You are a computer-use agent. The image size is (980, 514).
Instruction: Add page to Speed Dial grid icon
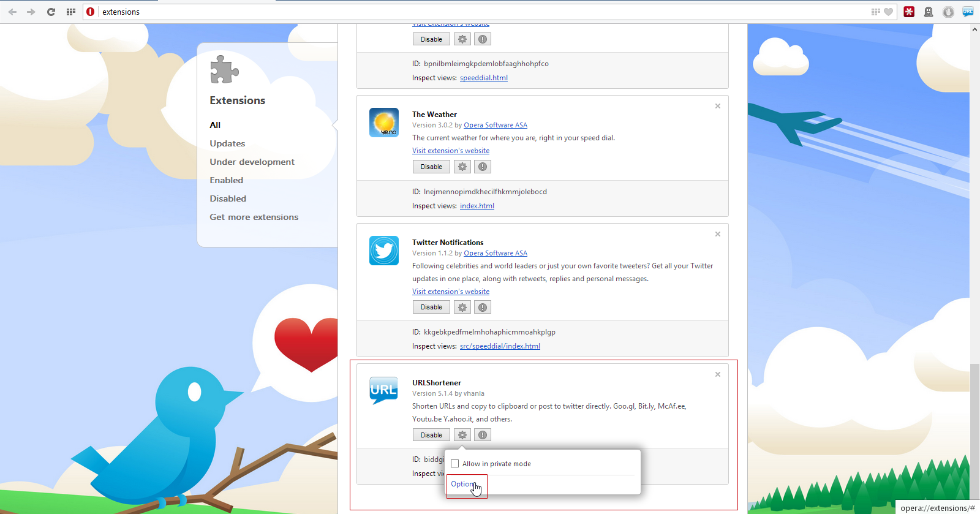pyautogui.click(x=876, y=12)
